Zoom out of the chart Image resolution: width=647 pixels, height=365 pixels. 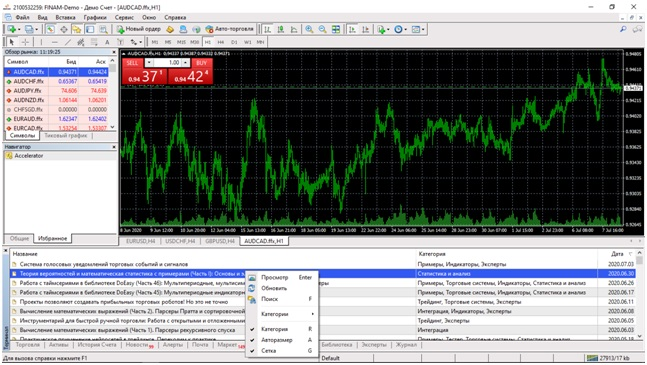tap(322, 29)
